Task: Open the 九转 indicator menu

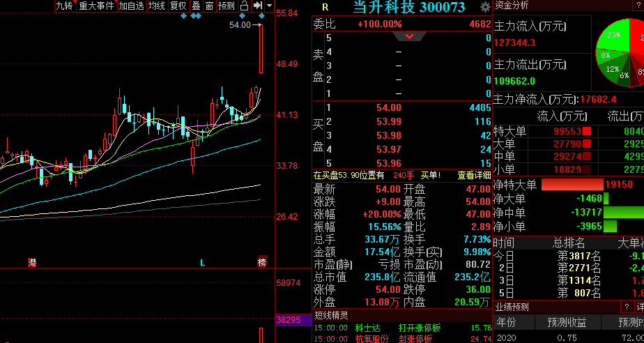Action: pyautogui.click(x=64, y=6)
